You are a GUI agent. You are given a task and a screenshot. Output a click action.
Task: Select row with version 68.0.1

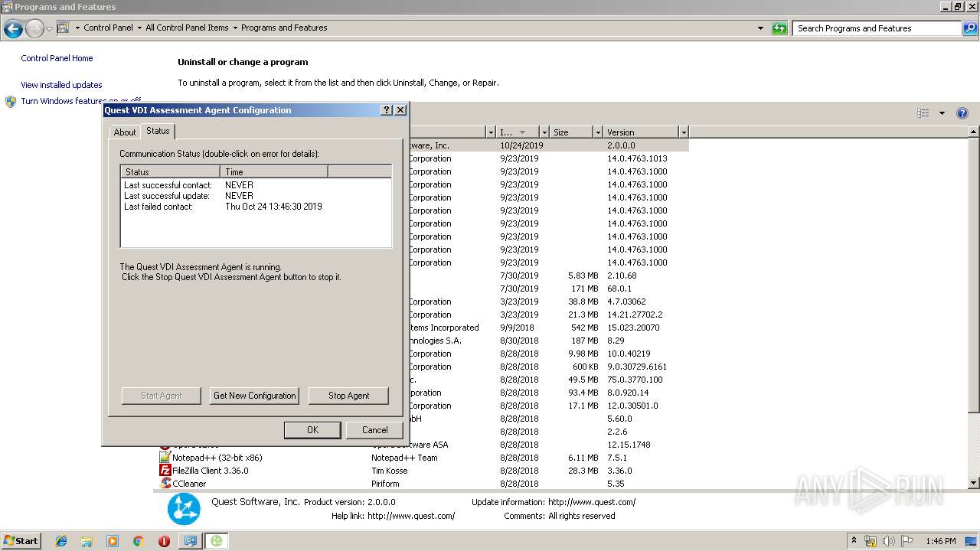[x=549, y=289]
